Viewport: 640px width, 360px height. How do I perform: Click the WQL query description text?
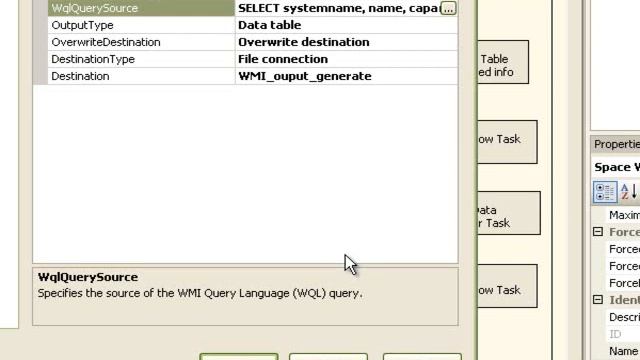pyautogui.click(x=200, y=293)
